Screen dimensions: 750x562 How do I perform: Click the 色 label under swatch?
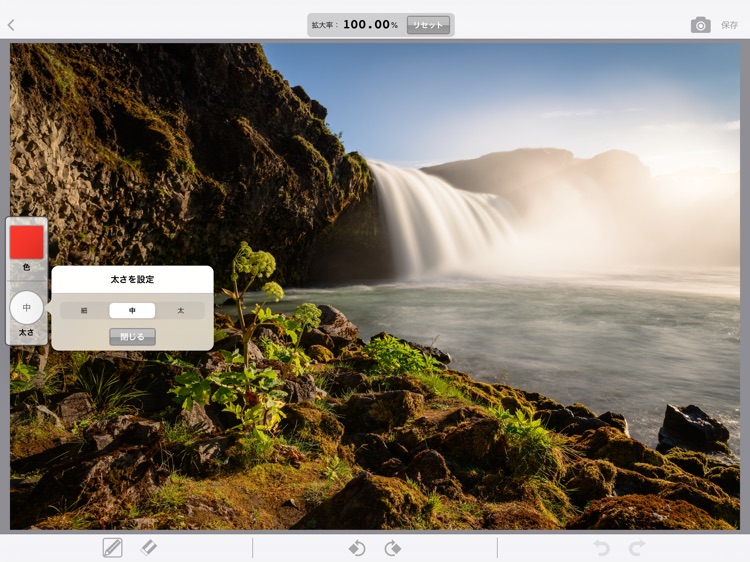point(27,267)
